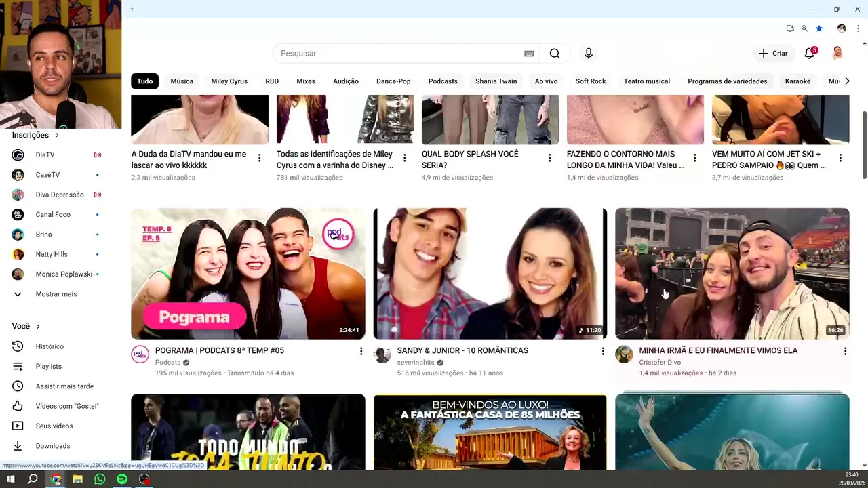The width and height of the screenshot is (868, 488).
Task: Open the on-screen keyboard icon in search
Action: coord(529,54)
